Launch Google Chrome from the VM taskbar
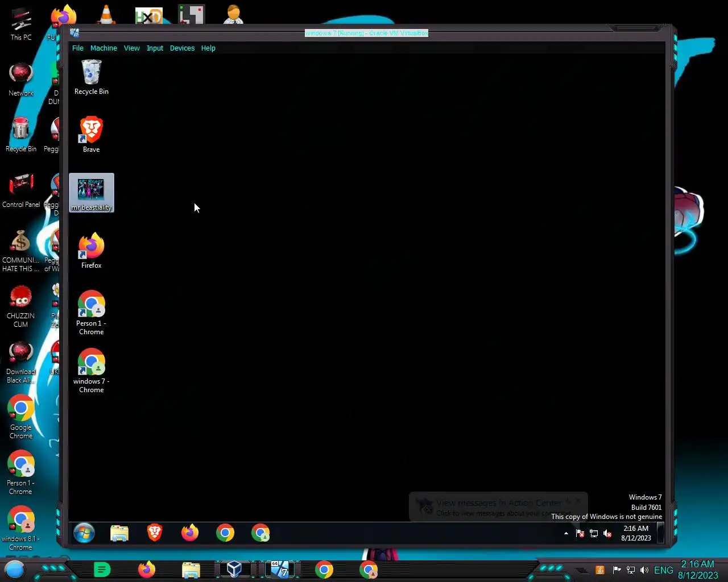Image resolution: width=728 pixels, height=582 pixels. click(225, 533)
